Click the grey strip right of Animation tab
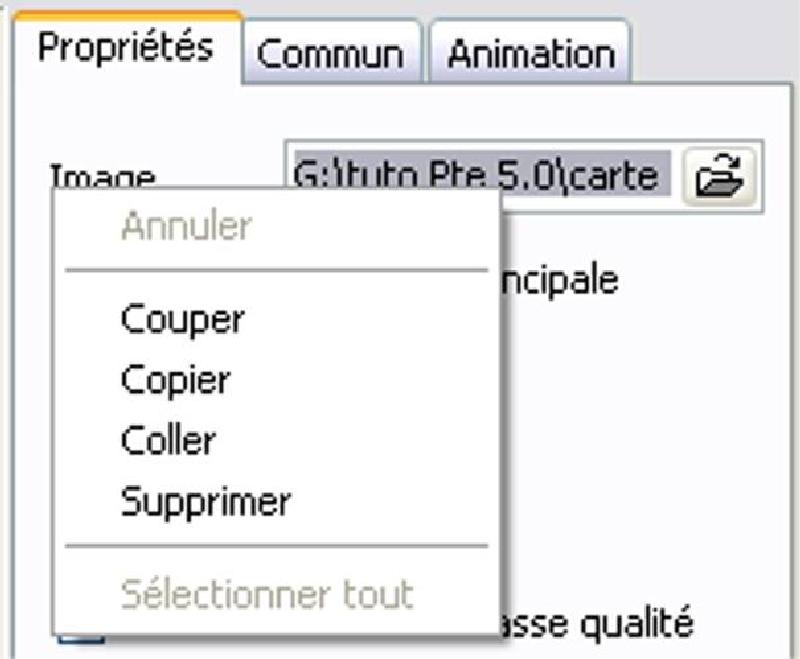Screen dimensions: 800x659 coord(714,41)
